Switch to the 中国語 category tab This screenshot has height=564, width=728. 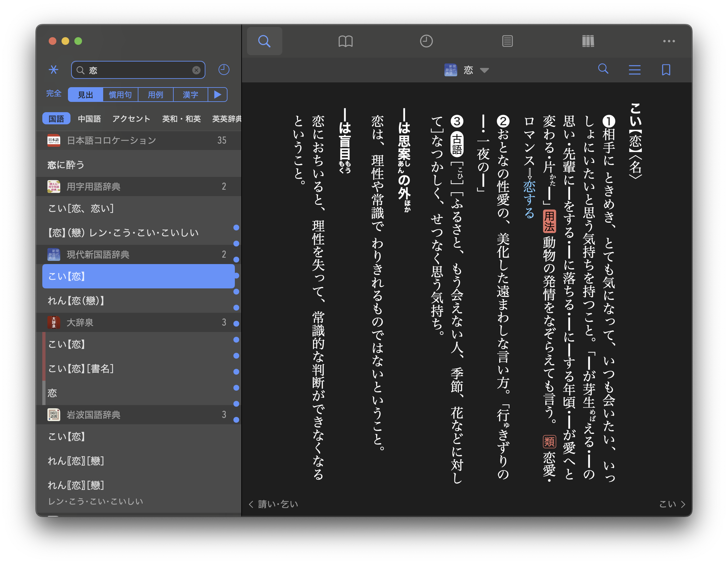point(89,119)
